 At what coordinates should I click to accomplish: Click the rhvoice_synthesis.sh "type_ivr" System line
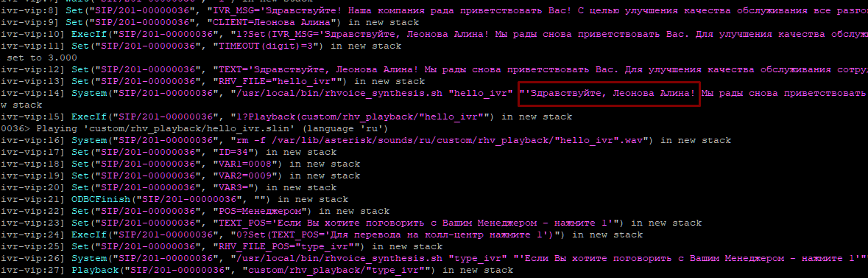(x=434, y=258)
